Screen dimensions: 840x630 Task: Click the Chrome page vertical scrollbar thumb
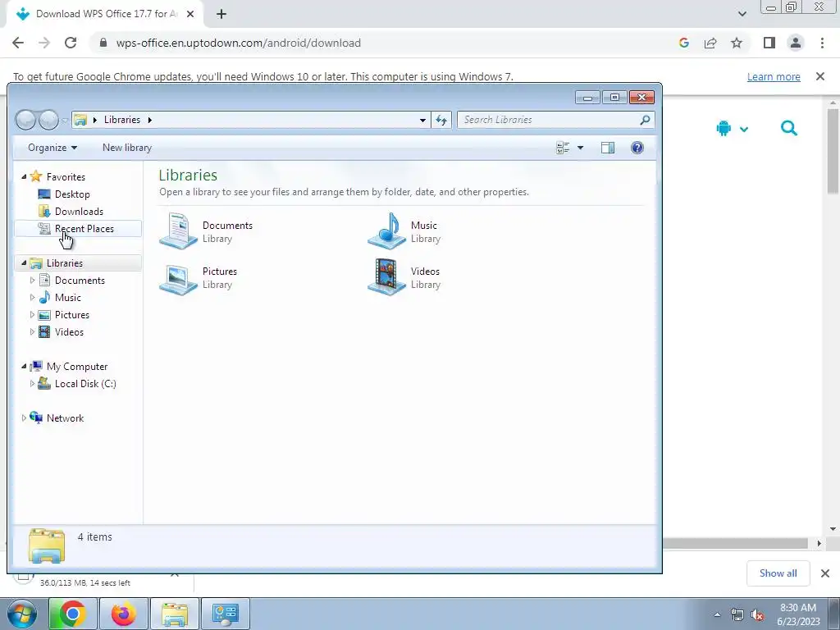pyautogui.click(x=833, y=151)
